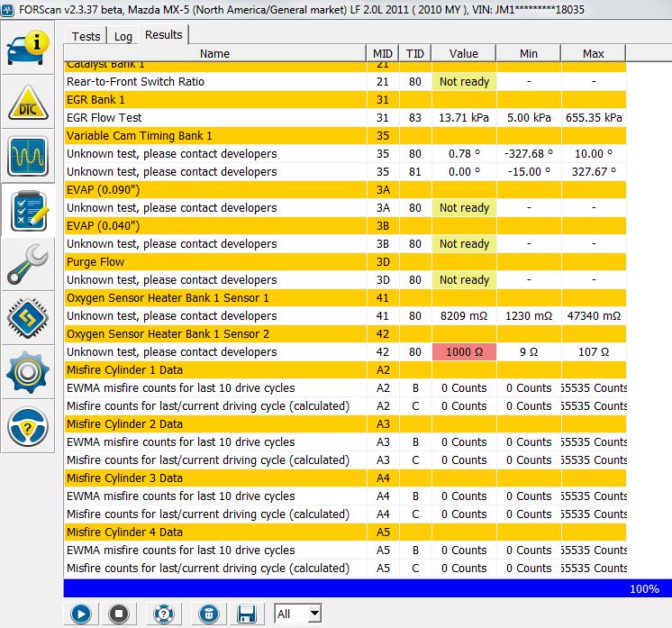
Task: Select the Results tab
Action: coord(163,35)
